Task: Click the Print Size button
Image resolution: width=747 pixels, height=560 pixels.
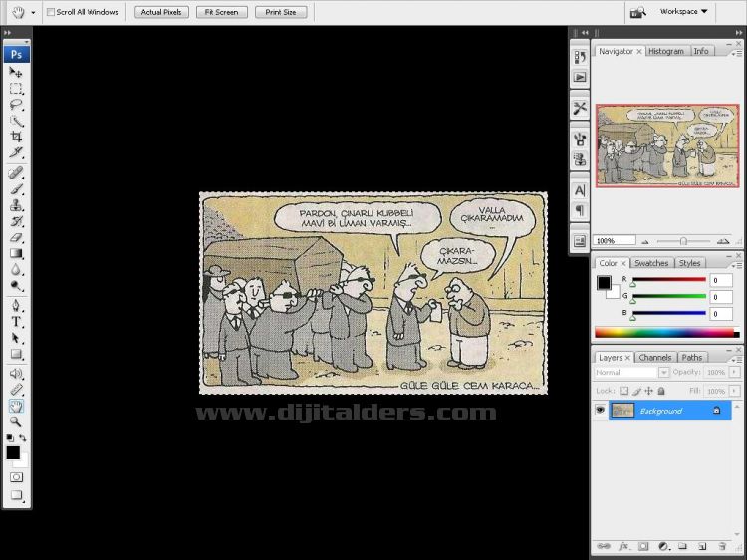Action: (x=281, y=12)
